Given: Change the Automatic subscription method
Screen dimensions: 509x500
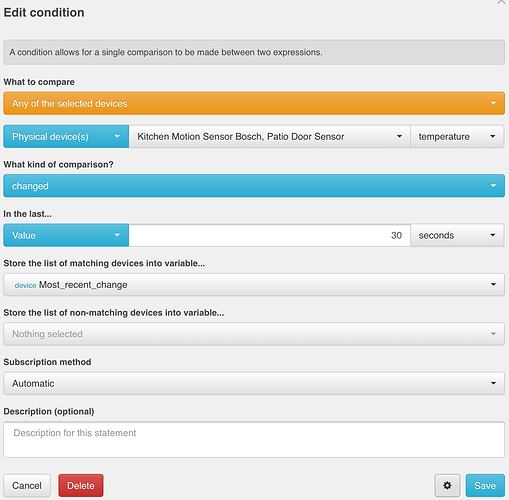Looking at the screenshot, I should tap(254, 383).
